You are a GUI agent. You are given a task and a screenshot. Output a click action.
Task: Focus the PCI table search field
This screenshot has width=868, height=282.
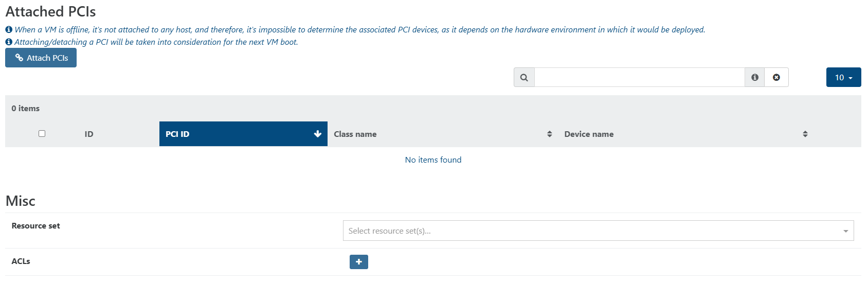point(639,78)
